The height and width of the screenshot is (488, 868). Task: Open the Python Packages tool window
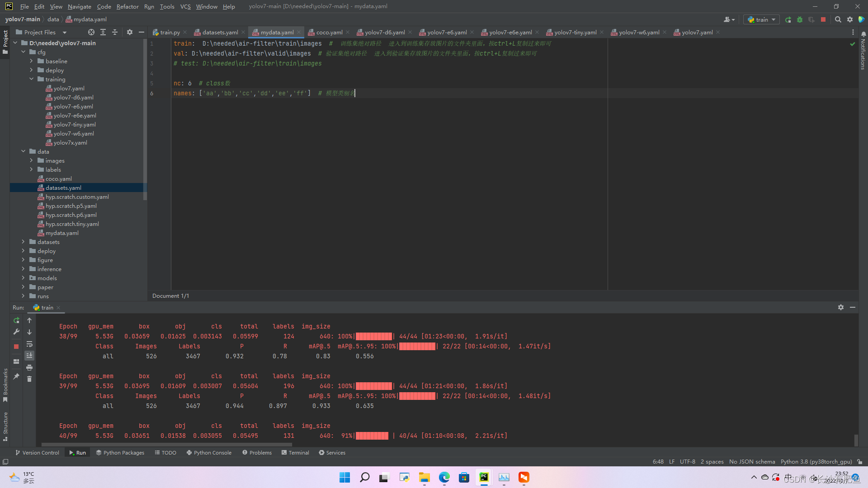120,452
